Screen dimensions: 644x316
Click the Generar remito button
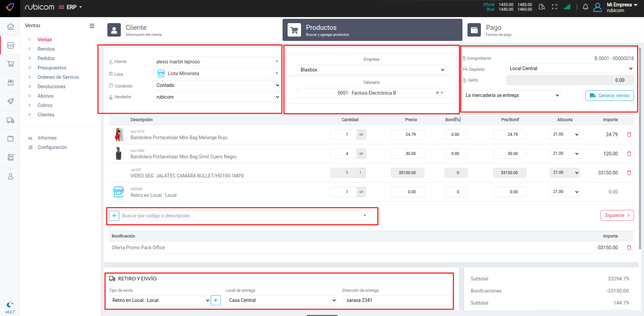coord(609,96)
